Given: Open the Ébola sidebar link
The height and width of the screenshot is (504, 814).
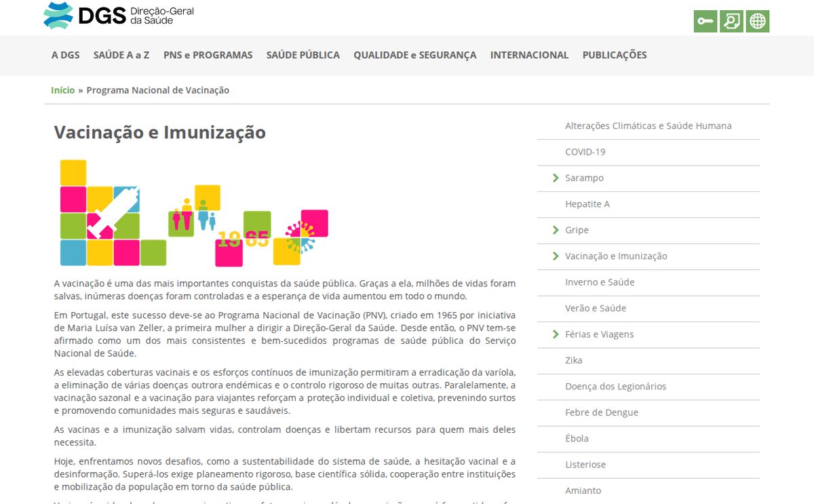Looking at the screenshot, I should tap(577, 438).
